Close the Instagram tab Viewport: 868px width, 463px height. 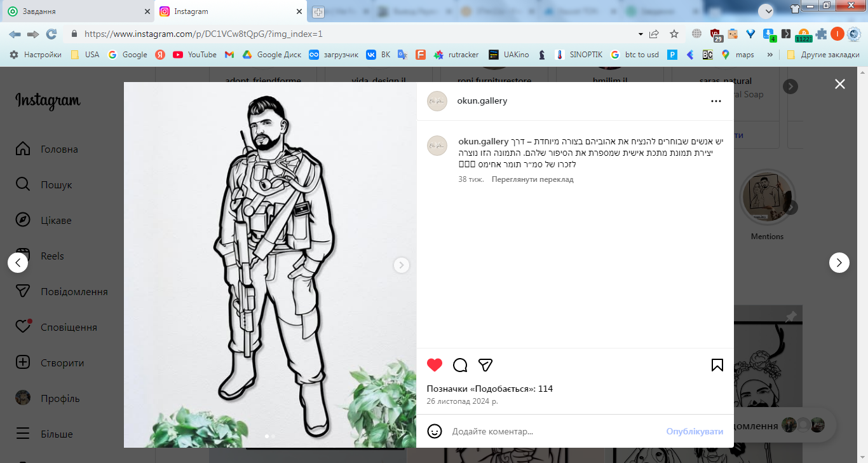tap(299, 11)
